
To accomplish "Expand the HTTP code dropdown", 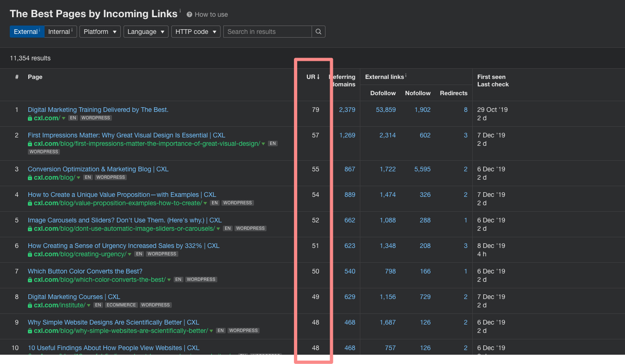I will (x=195, y=32).
